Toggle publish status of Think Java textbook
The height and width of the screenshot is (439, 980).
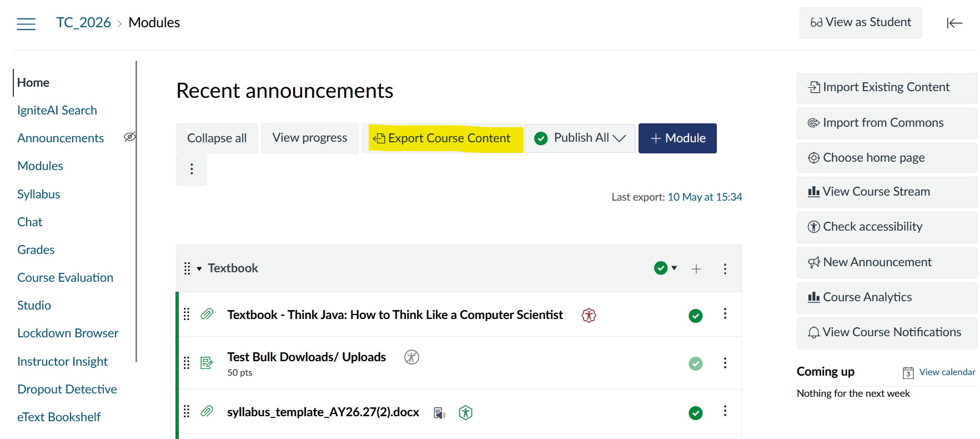[x=696, y=316]
